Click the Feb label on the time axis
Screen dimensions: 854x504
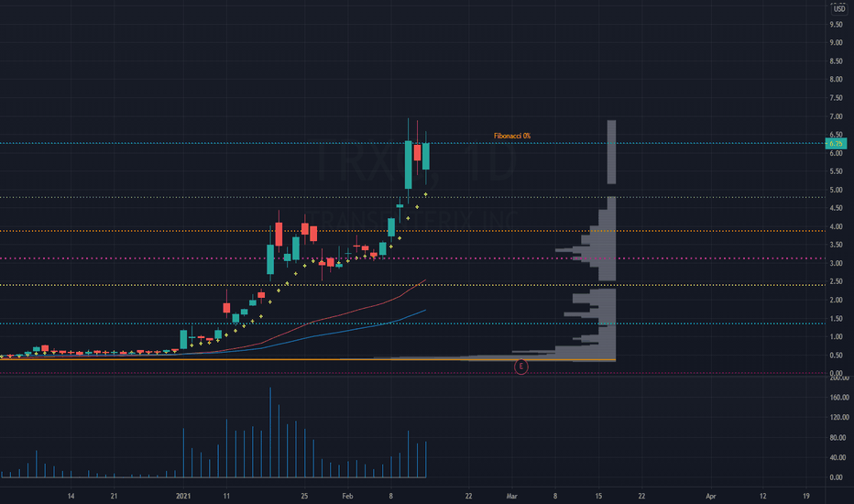pos(347,497)
